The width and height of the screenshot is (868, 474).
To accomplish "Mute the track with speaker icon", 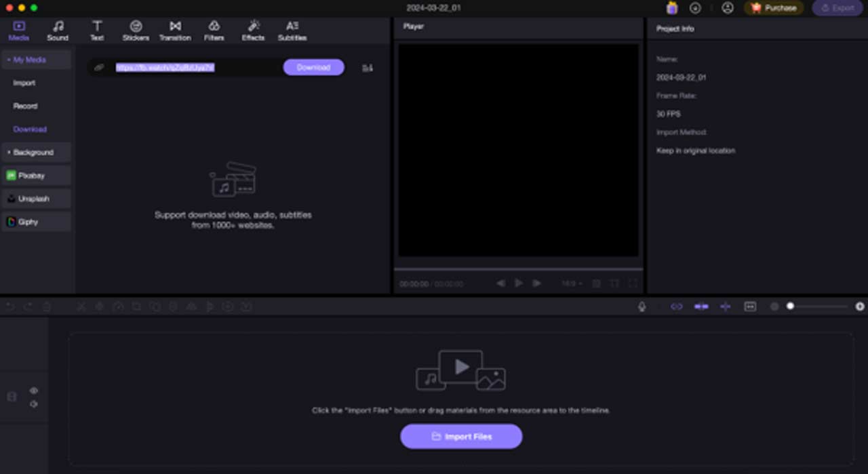I will click(34, 404).
